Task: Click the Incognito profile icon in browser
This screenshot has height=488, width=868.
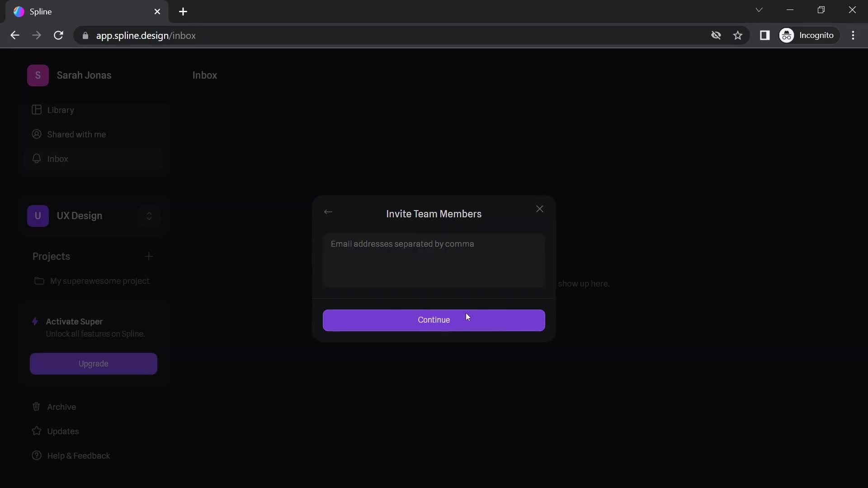Action: 787,35
